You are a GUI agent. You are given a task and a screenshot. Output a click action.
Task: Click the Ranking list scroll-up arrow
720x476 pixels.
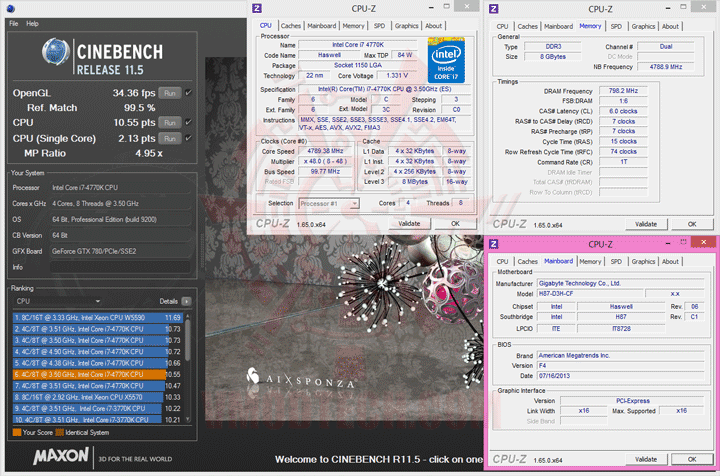188,316
